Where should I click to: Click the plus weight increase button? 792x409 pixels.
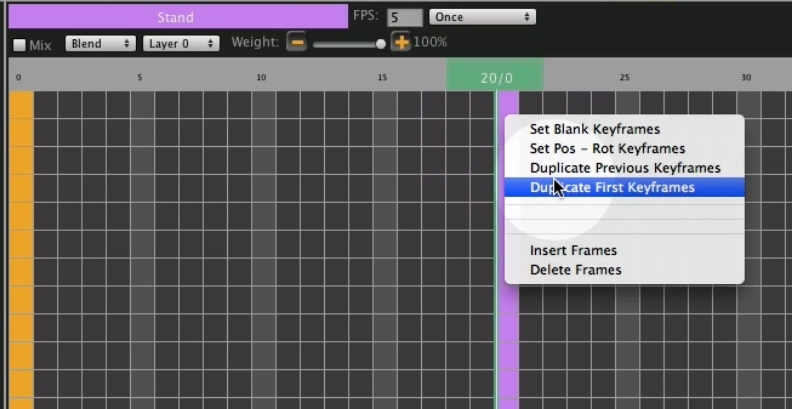[402, 42]
